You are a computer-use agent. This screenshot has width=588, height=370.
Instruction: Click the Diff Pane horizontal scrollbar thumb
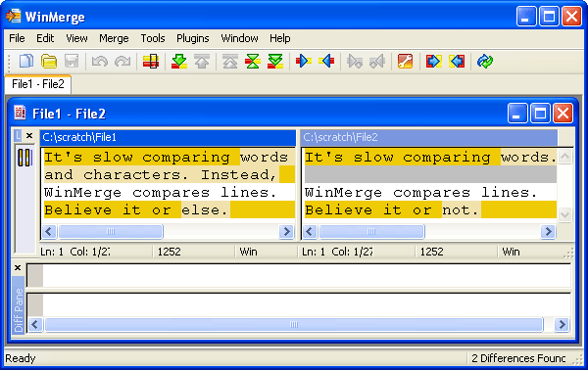coord(294,324)
